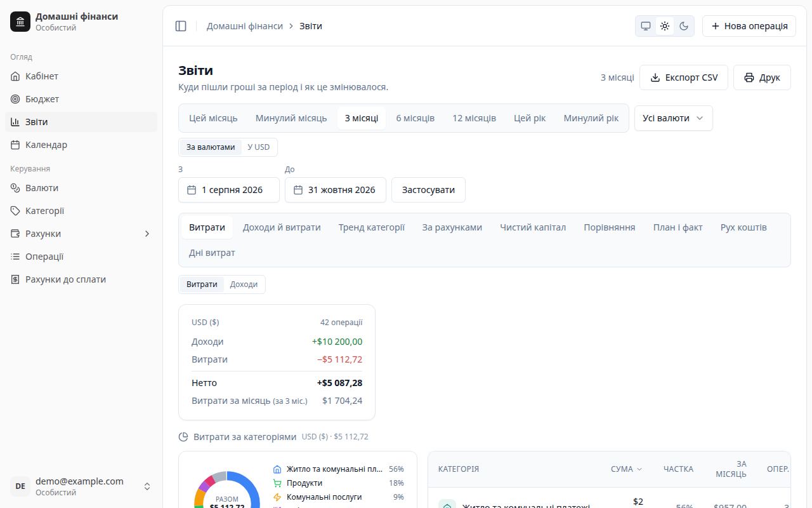Screen dimensions: 812x508
Task: Export the report with Експорт CSV
Action: click(684, 77)
